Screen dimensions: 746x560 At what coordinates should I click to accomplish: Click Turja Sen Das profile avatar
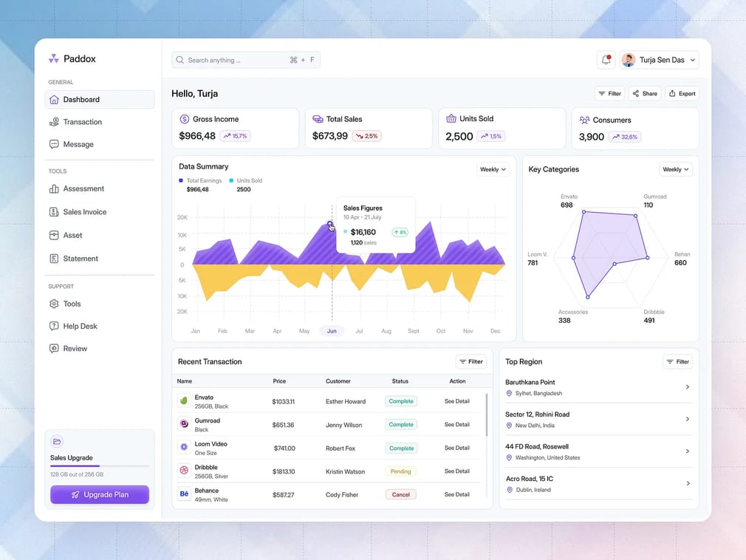(628, 60)
